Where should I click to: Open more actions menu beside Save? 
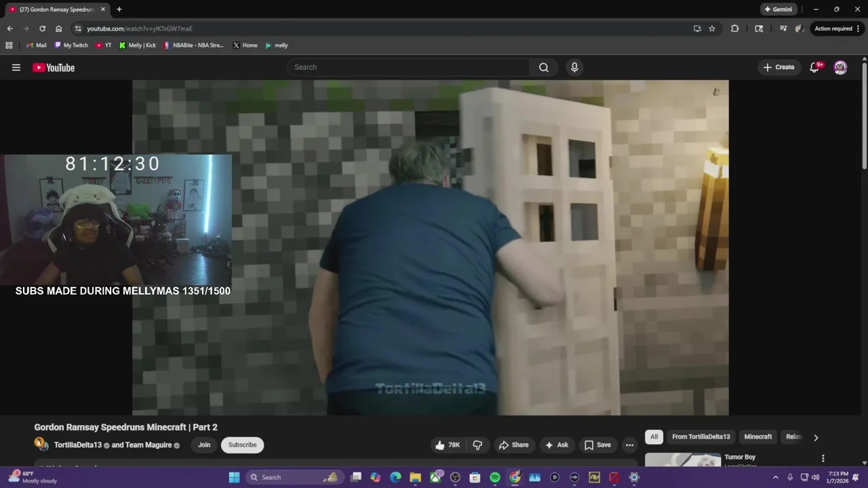[x=629, y=445]
